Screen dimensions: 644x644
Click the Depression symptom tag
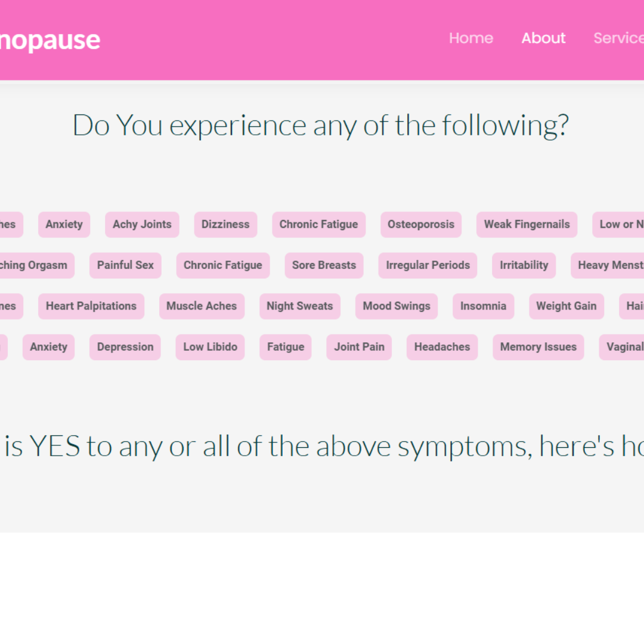point(125,346)
